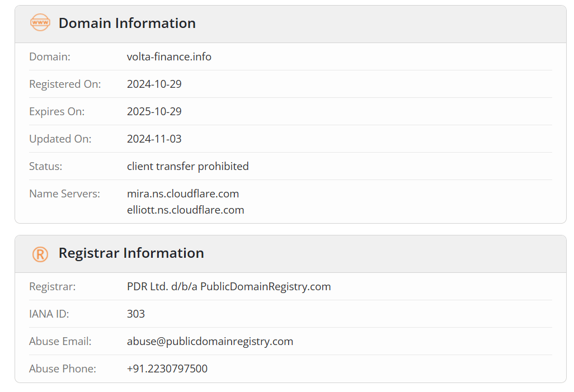The width and height of the screenshot is (574, 392).
Task: Click the registered date 2024-10-29
Action: [154, 84]
